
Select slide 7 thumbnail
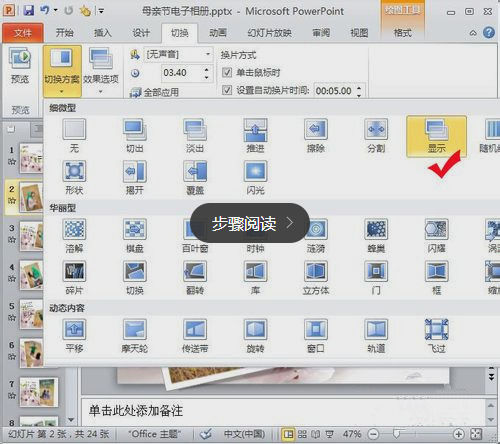(39, 392)
